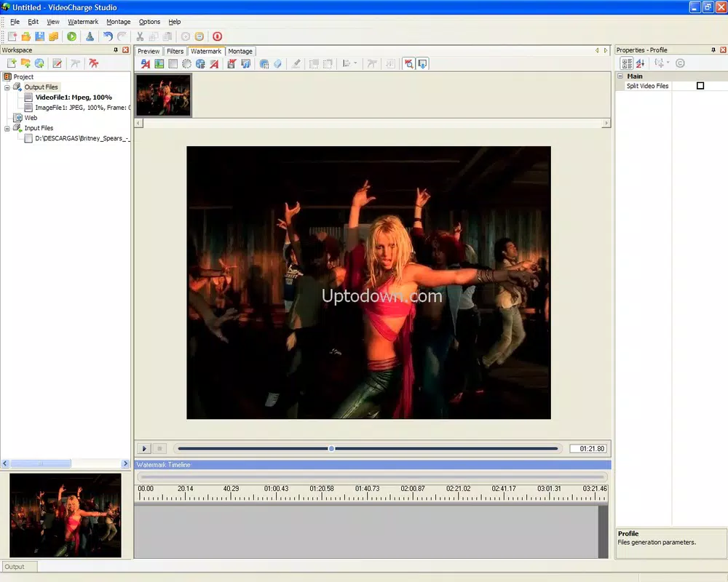The width and height of the screenshot is (728, 582).
Task: Click the Save project floppy disk icon
Action: [x=40, y=36]
